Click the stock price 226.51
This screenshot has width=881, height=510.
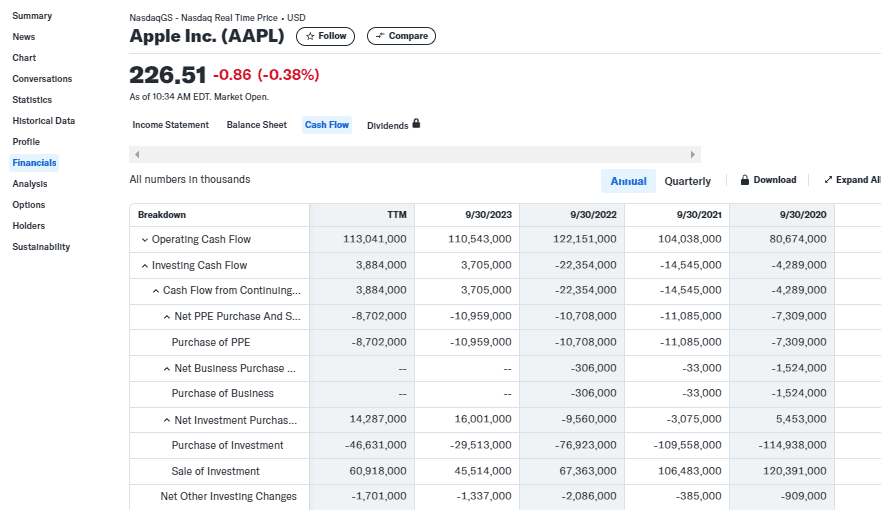tap(167, 75)
